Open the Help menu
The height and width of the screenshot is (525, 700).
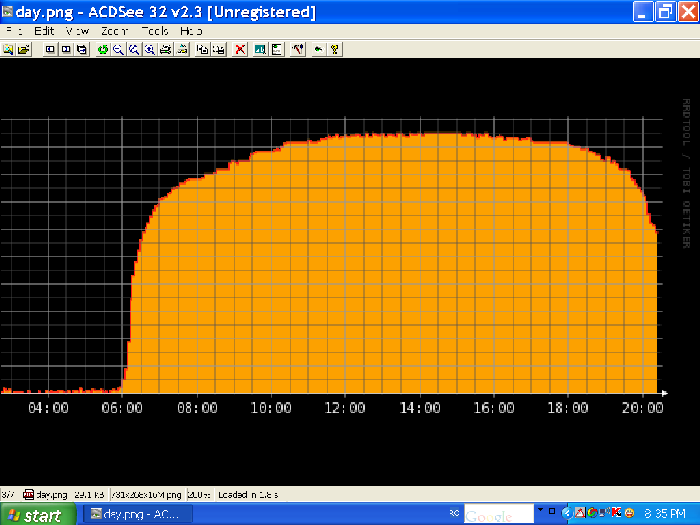(x=191, y=31)
